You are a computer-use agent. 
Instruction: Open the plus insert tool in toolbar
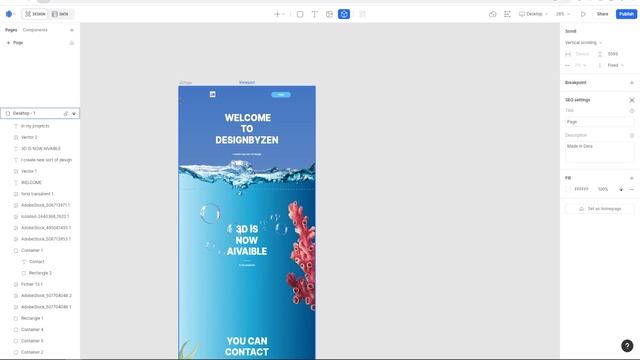click(279, 14)
